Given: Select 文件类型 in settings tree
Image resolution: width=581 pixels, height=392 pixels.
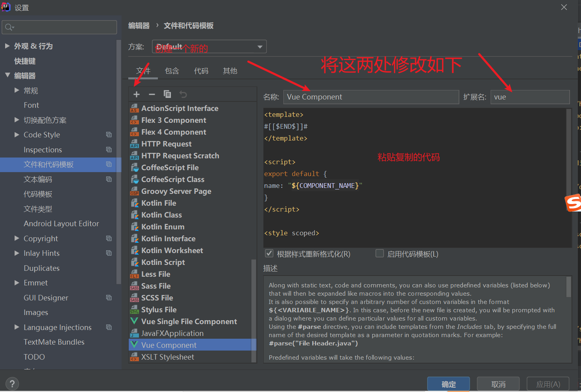Looking at the screenshot, I should 38,209.
